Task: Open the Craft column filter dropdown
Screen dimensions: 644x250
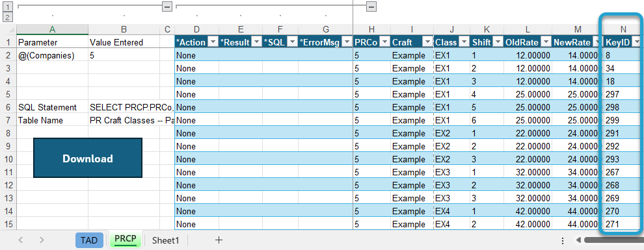Action: 427,42
